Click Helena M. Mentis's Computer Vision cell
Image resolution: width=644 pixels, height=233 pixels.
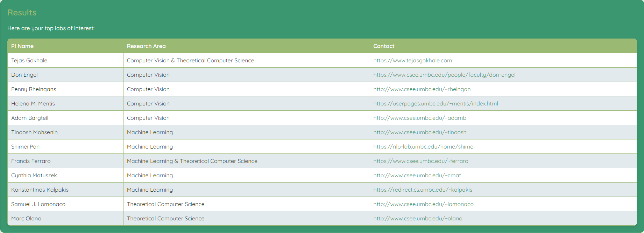(x=247, y=103)
